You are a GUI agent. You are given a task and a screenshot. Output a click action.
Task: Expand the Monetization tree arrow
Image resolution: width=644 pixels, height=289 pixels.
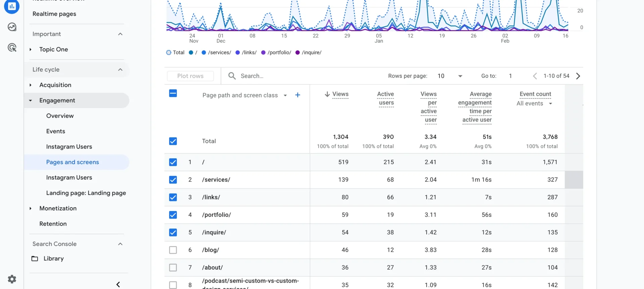(31, 208)
